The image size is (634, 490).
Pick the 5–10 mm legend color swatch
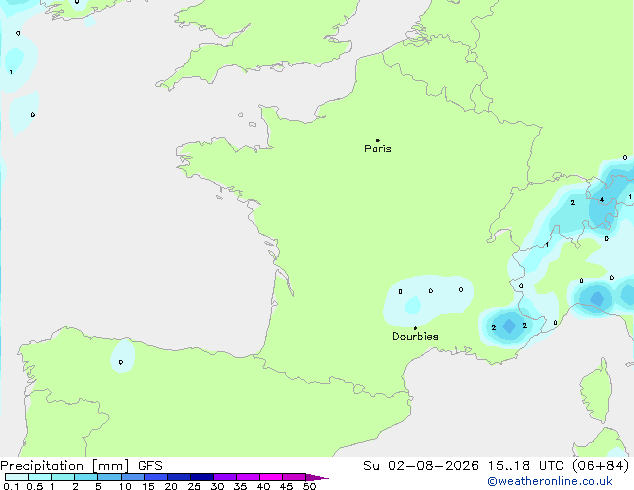tap(110, 477)
